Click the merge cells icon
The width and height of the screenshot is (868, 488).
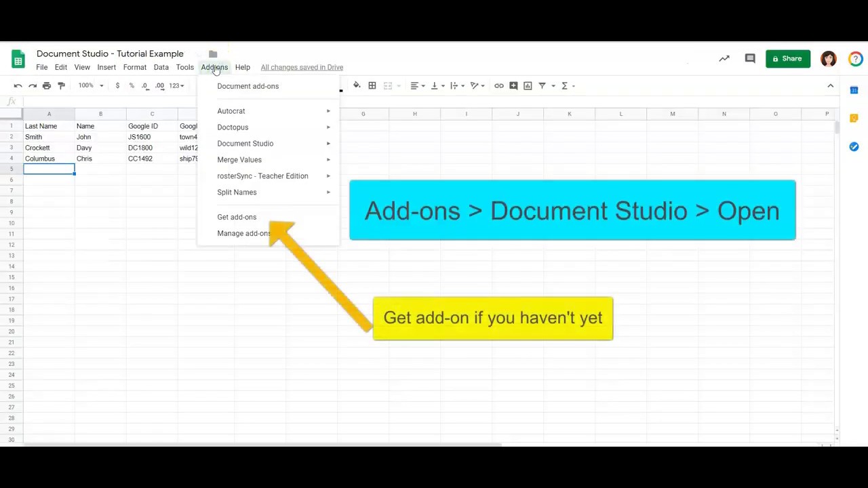pos(388,85)
